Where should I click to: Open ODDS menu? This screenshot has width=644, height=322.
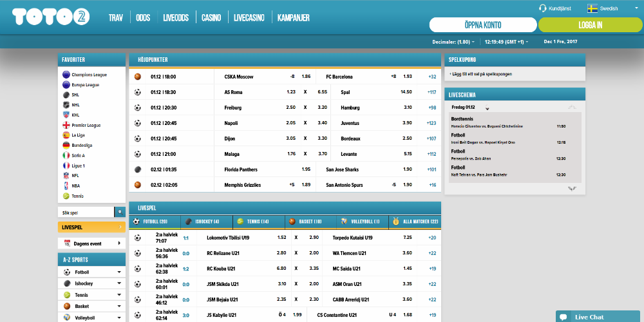pos(143,17)
